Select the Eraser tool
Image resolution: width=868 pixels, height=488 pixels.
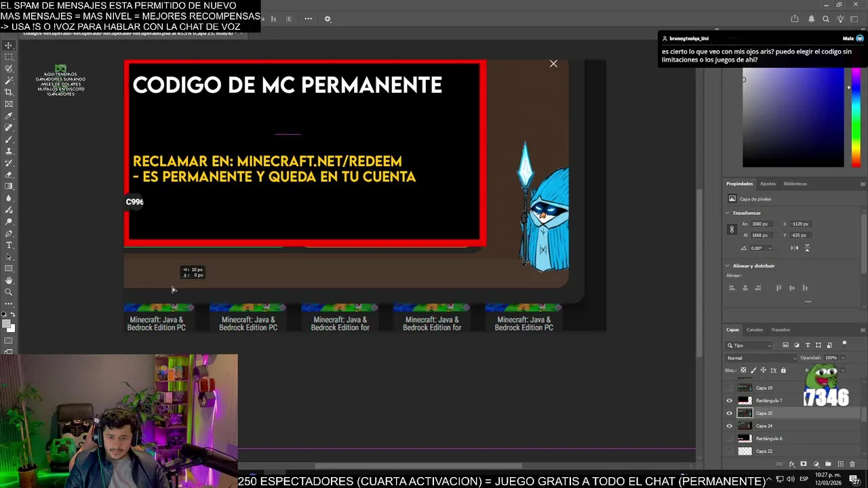(9, 174)
